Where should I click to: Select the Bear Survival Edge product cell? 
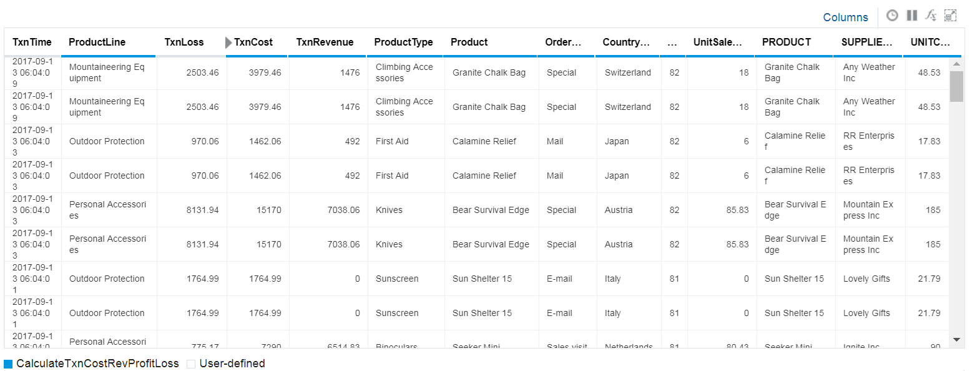pyautogui.click(x=491, y=210)
